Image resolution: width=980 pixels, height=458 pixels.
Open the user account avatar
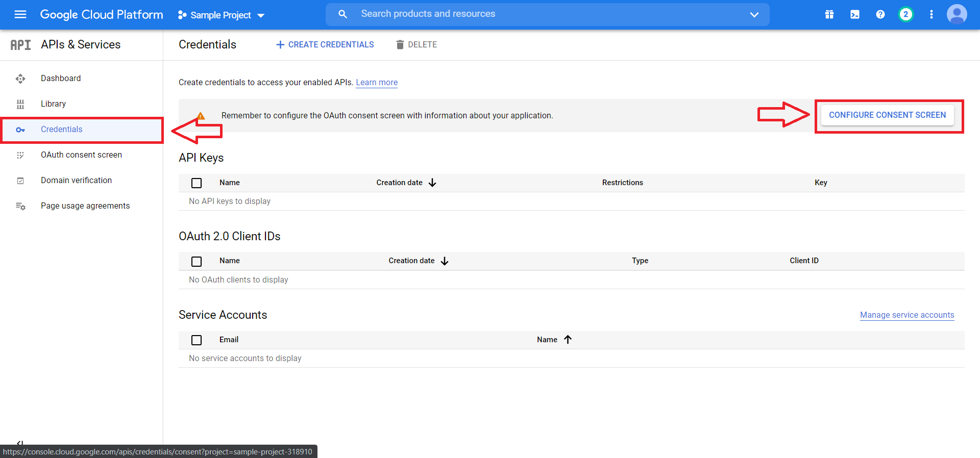(957, 14)
